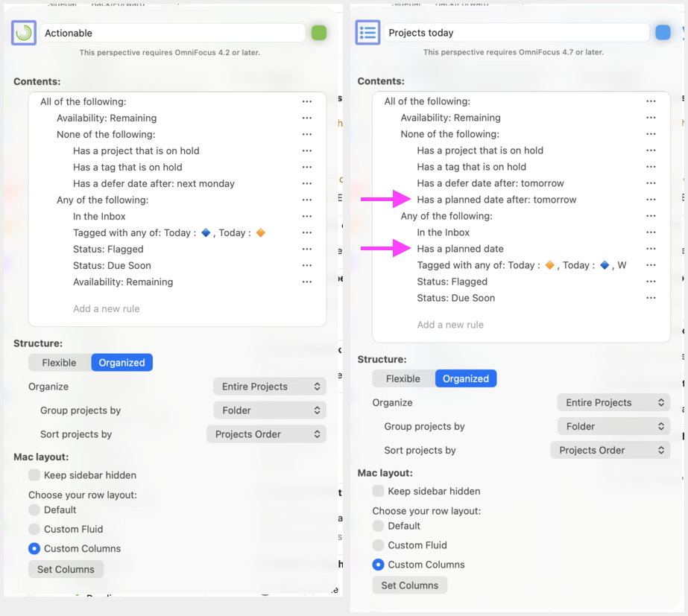688x616 pixels.
Task: Enable 'Keep sidebar hidden' in Actionable panel
Action: [x=34, y=475]
